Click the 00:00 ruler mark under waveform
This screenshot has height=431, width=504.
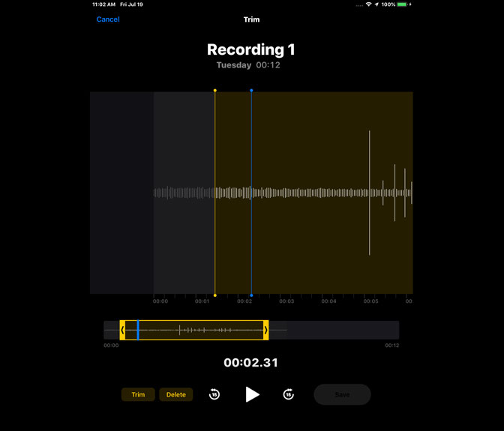pyautogui.click(x=160, y=301)
